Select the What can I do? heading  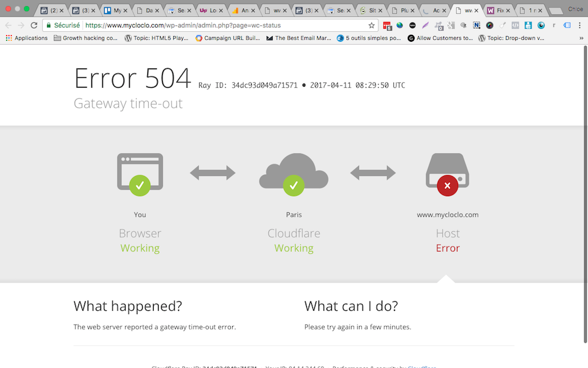tap(351, 307)
